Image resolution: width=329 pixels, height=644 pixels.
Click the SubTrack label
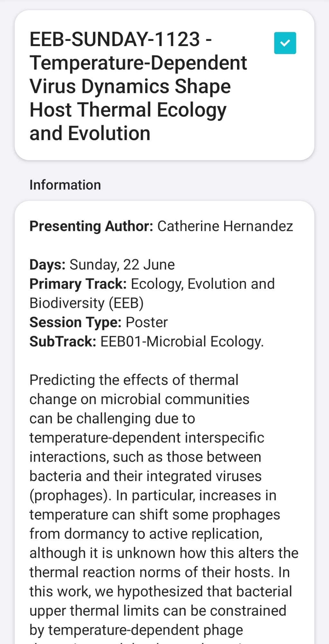[x=63, y=342]
